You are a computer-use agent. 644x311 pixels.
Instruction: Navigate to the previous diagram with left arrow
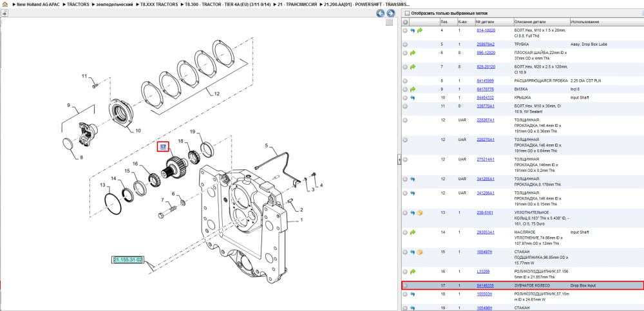[x=381, y=13]
